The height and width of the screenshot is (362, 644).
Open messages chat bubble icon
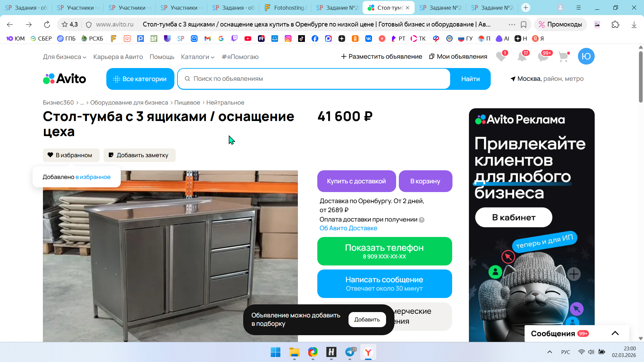tap(543, 57)
